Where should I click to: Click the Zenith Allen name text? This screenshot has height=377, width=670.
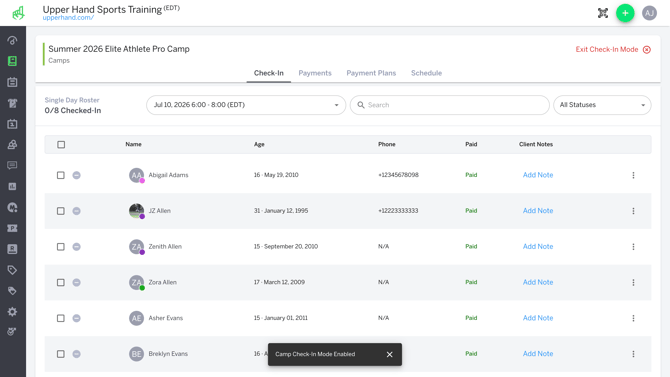165,247
